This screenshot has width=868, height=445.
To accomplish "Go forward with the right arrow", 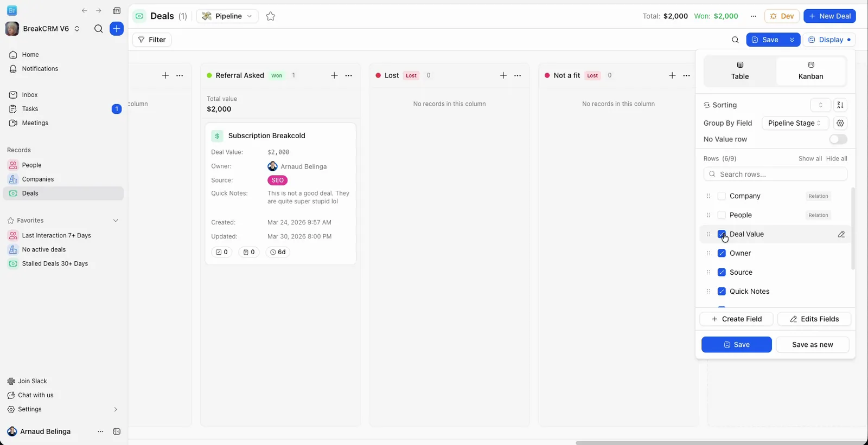I will [x=98, y=10].
